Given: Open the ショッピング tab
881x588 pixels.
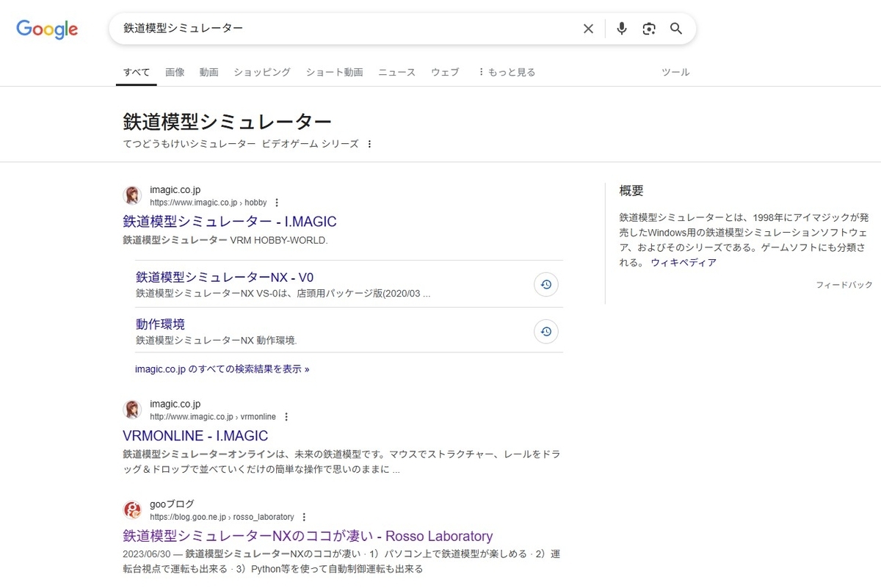Looking at the screenshot, I should point(262,72).
